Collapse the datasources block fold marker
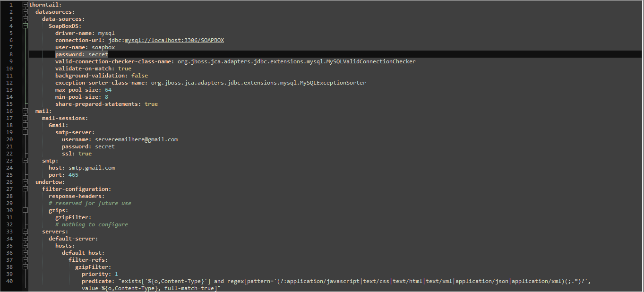This screenshot has height=292, width=644. 25,12
